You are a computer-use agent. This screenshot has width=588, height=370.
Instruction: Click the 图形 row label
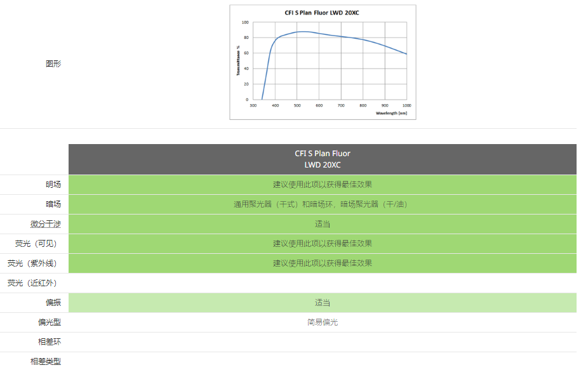(x=53, y=63)
